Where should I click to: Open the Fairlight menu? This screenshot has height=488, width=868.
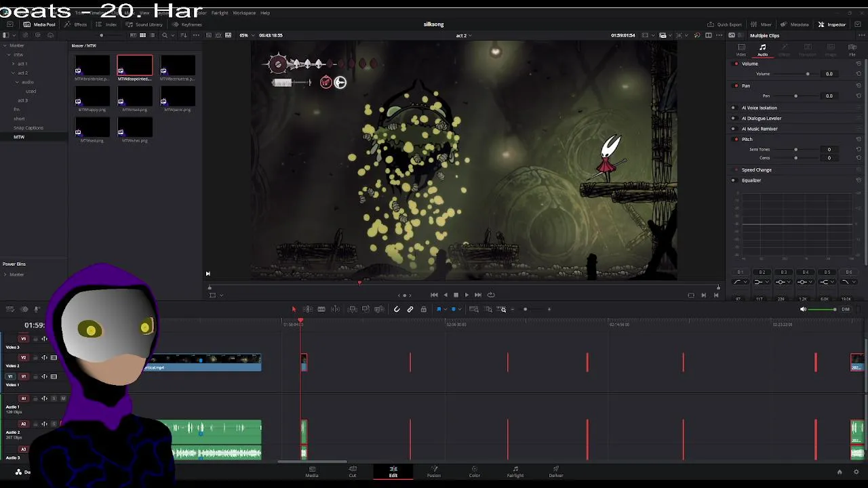coord(220,13)
